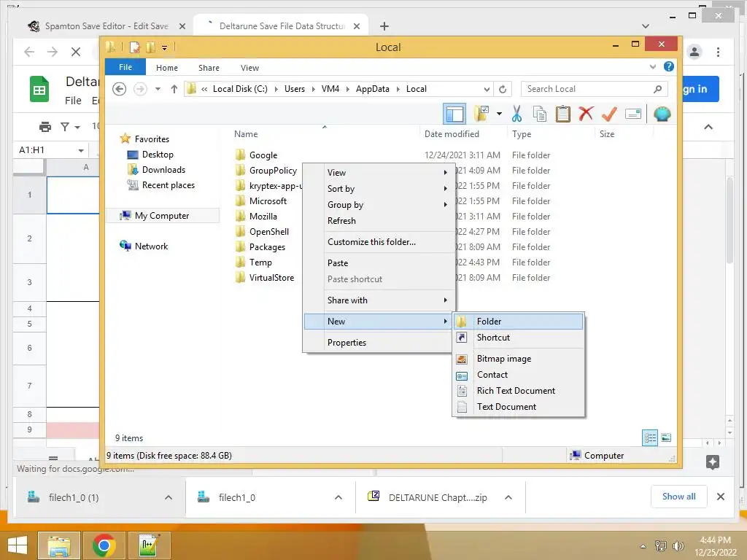Click the Up one level arrow
The height and width of the screenshot is (560, 747).
point(174,89)
